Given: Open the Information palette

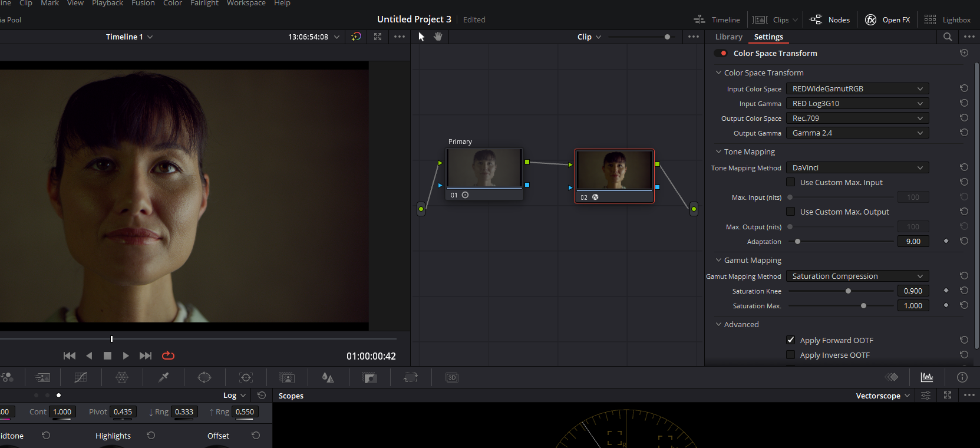Looking at the screenshot, I should click(962, 377).
